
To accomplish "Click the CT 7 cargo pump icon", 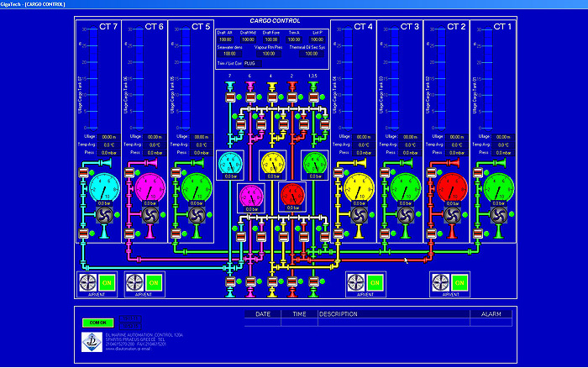I will [x=105, y=216].
